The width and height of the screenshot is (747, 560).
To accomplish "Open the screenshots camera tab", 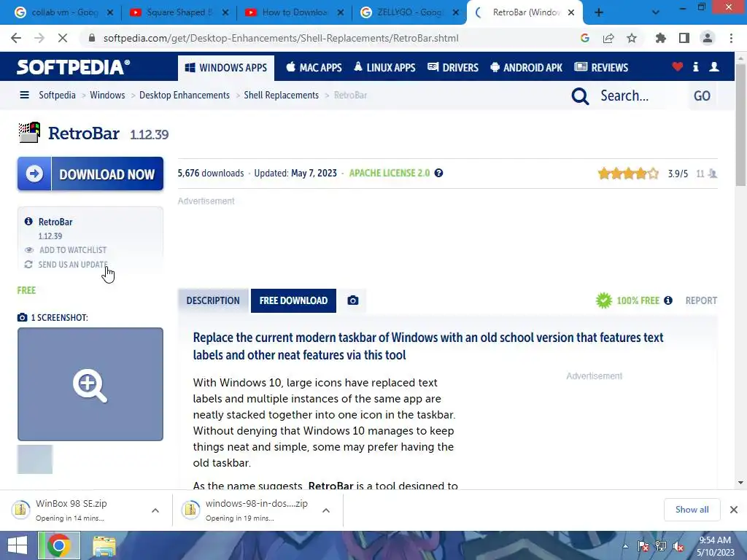I will [352, 300].
